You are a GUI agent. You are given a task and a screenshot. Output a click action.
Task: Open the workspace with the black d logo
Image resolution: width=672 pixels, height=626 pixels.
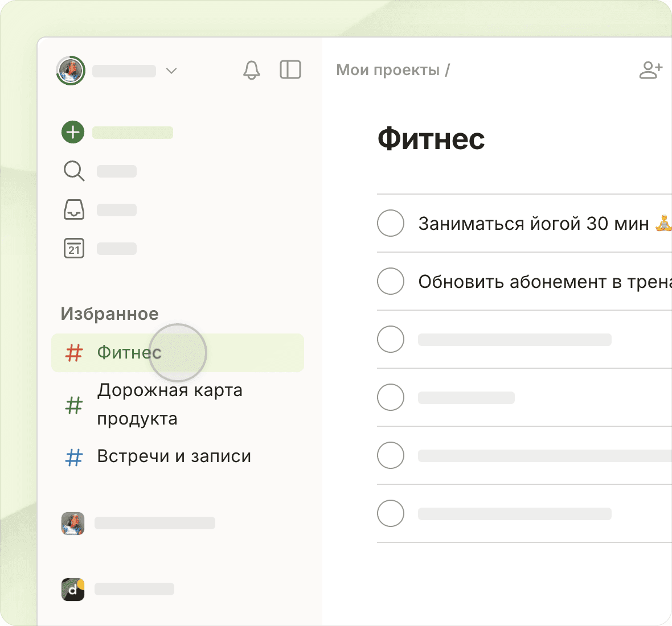(x=73, y=589)
